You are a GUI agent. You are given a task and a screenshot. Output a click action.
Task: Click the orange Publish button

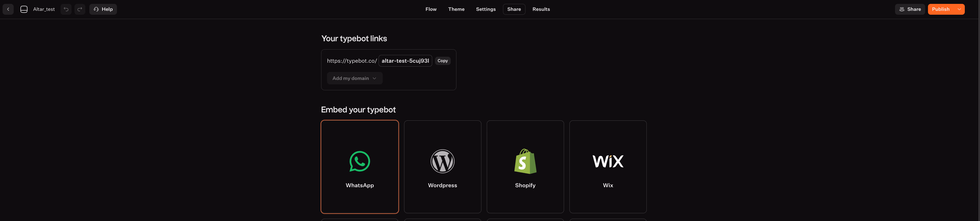coord(940,9)
